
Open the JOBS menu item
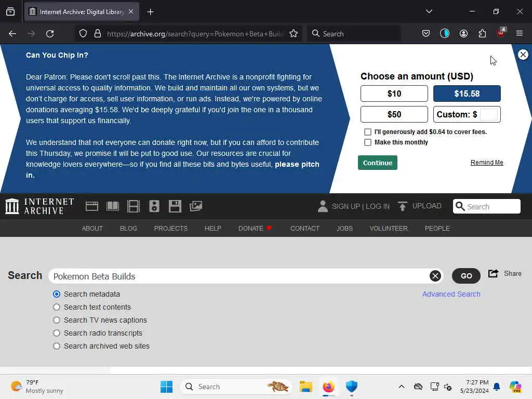[344, 229]
